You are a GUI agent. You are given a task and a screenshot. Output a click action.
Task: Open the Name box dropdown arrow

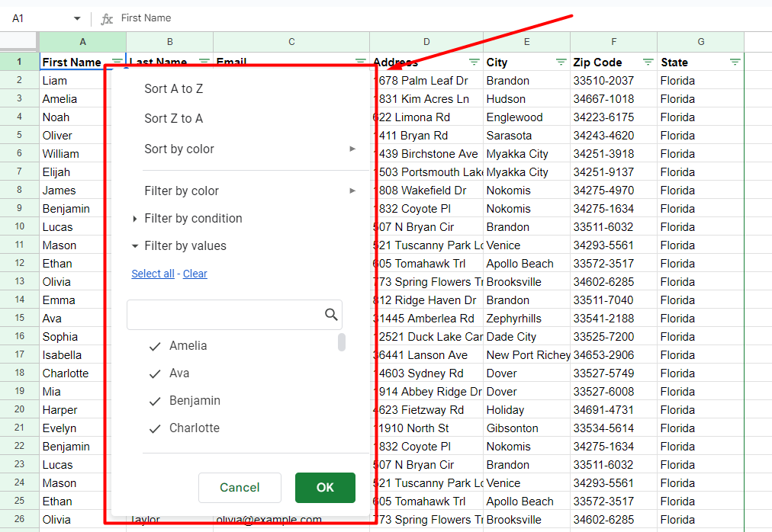click(x=77, y=19)
